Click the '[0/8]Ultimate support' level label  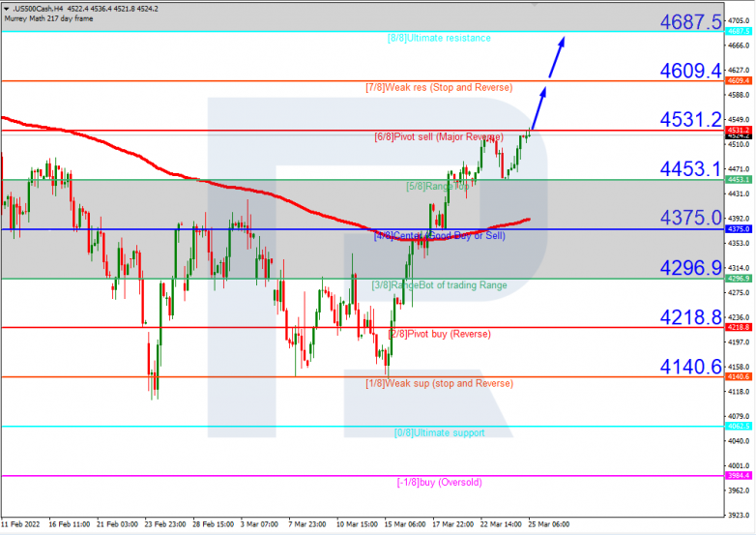439,432
